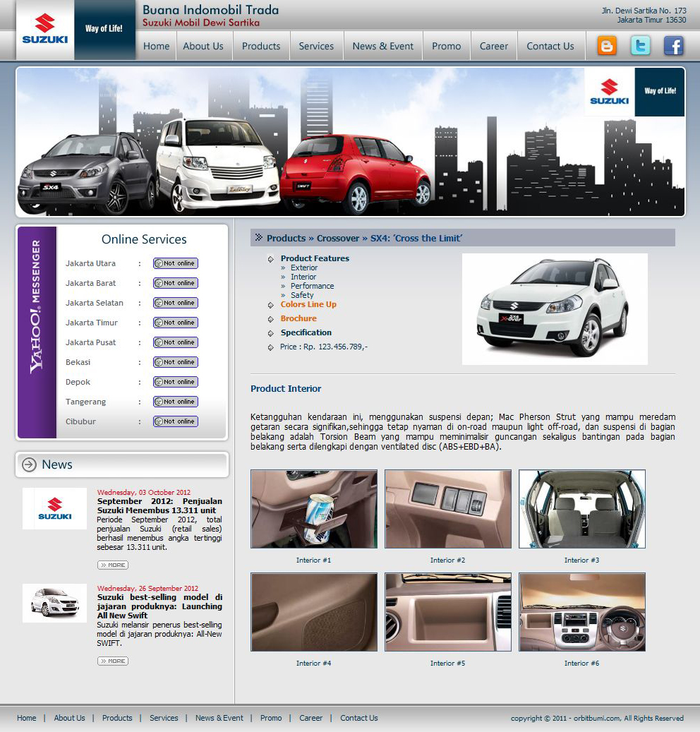Click Promo in the footer

pyautogui.click(x=271, y=718)
